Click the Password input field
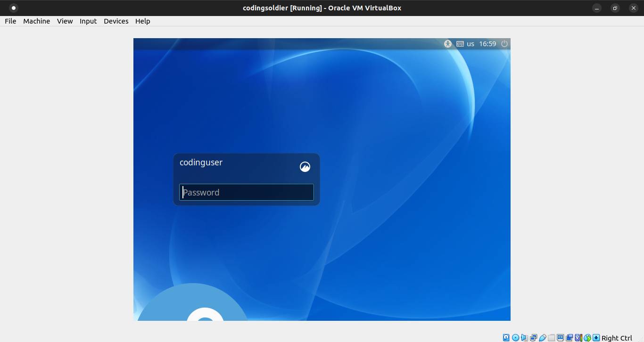The image size is (644, 342). click(247, 192)
